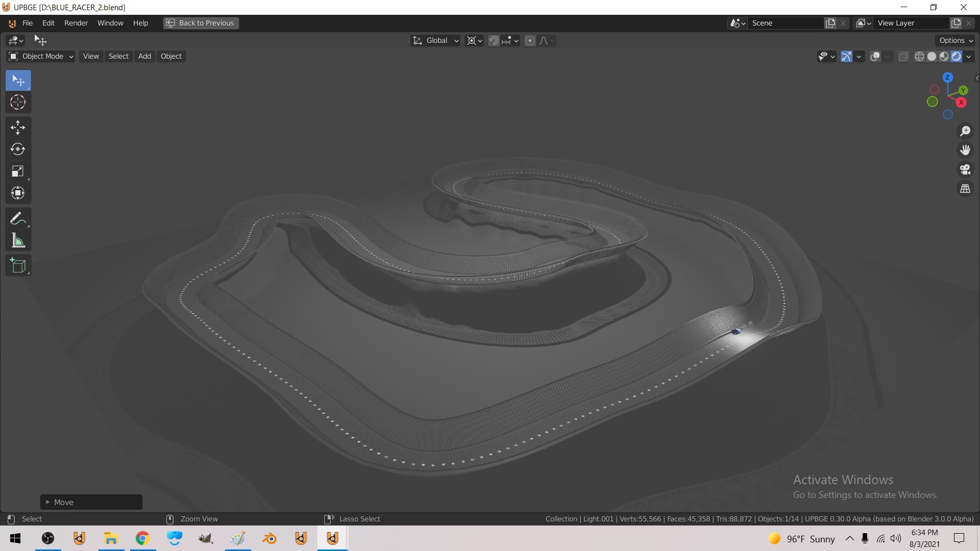Select the Select Box tool
Image resolution: width=980 pixels, height=551 pixels.
(18, 81)
